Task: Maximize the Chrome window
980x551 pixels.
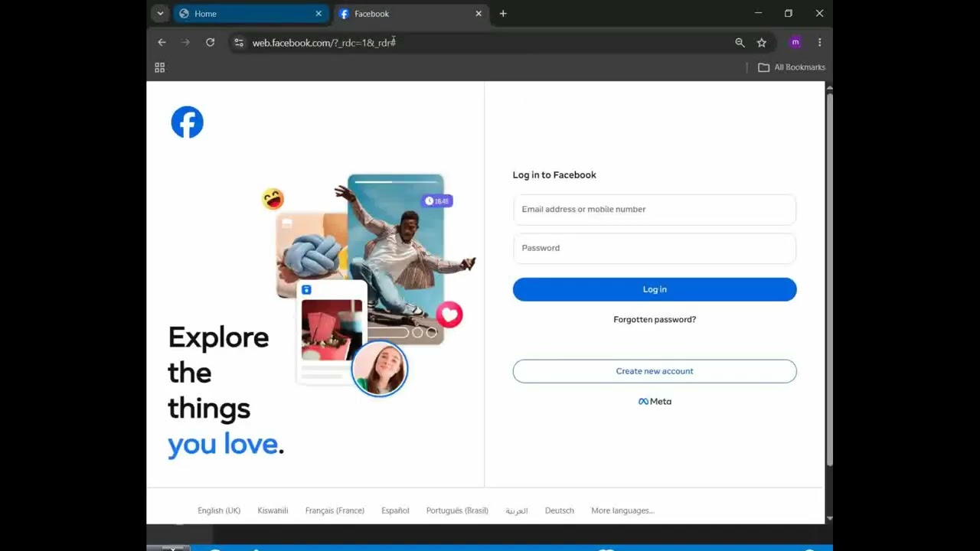Action: tap(789, 14)
